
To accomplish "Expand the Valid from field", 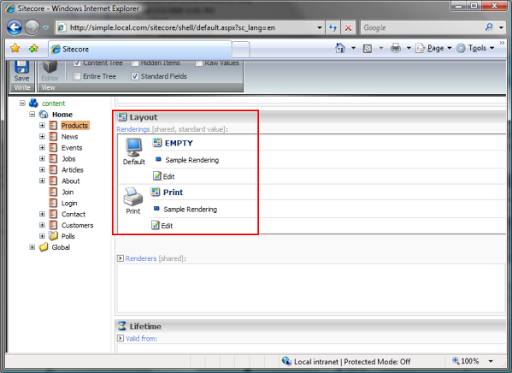I will click(x=120, y=338).
